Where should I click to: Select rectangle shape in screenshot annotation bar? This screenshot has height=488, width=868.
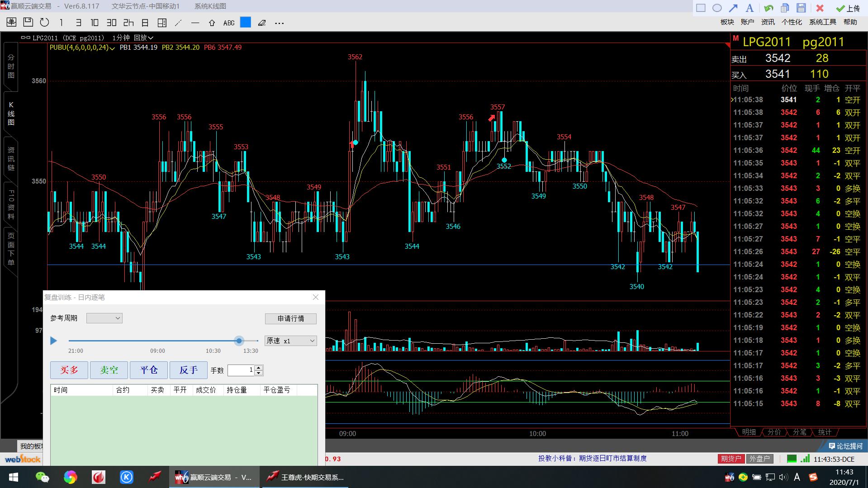coord(701,8)
